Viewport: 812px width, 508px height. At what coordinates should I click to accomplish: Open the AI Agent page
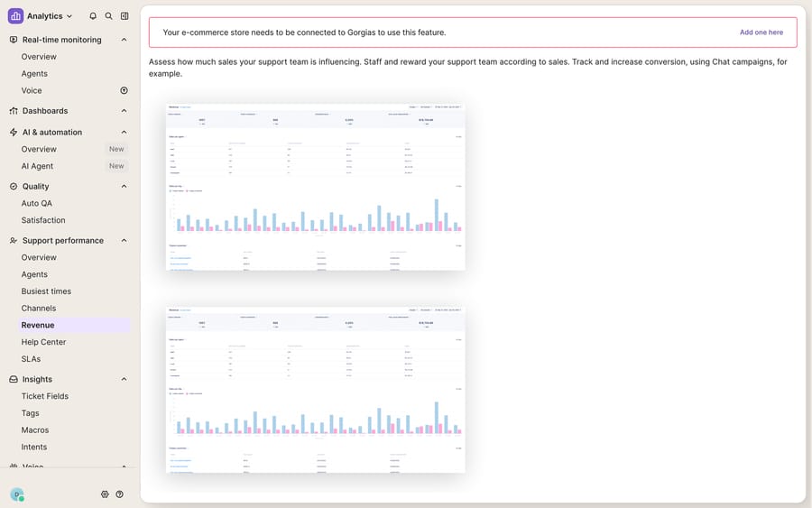click(37, 166)
